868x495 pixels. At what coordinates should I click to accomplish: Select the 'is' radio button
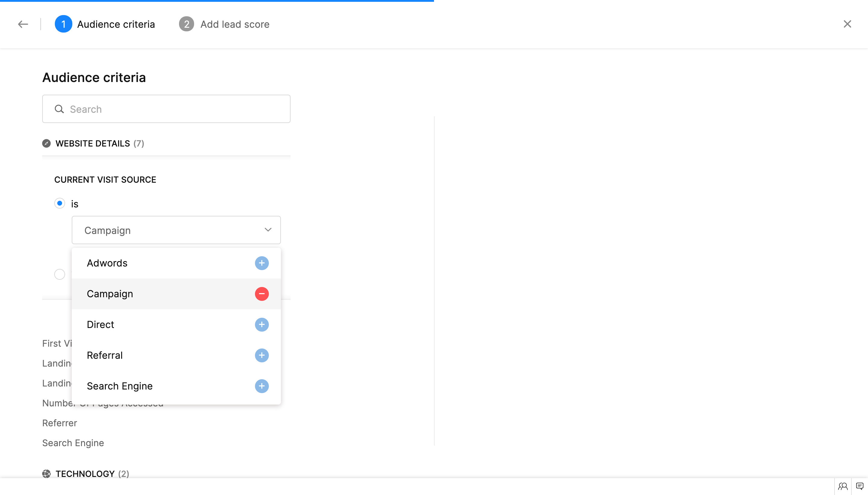pos(59,203)
